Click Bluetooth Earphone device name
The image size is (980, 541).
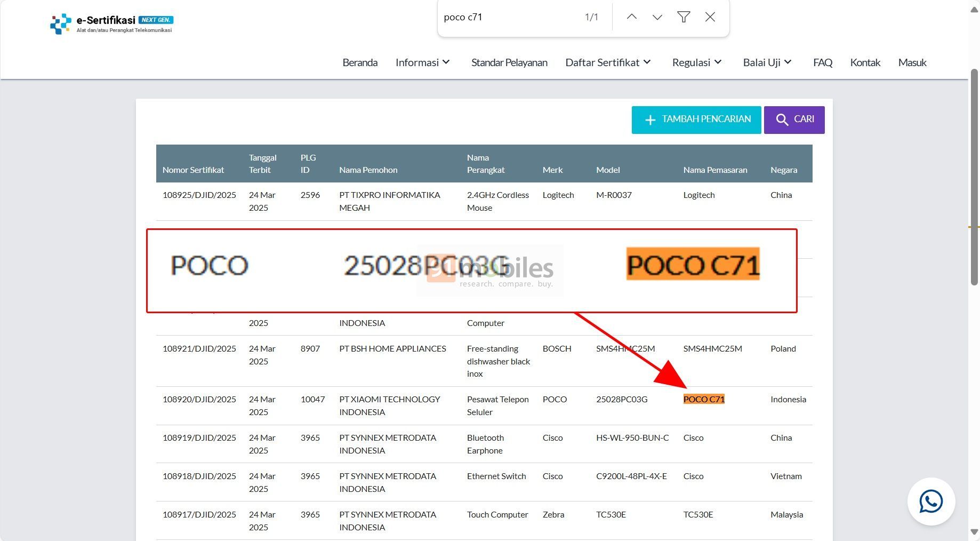[x=485, y=444]
